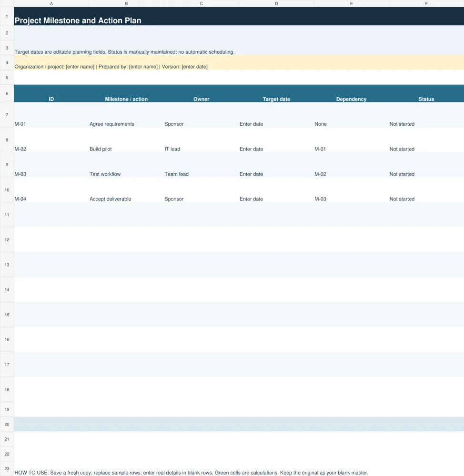Select the Organization / project info row

[239, 63]
